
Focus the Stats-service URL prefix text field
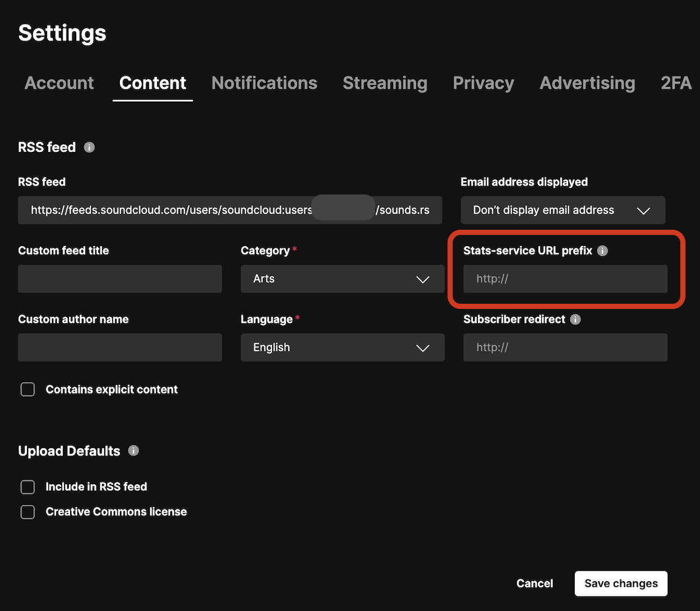coord(565,279)
